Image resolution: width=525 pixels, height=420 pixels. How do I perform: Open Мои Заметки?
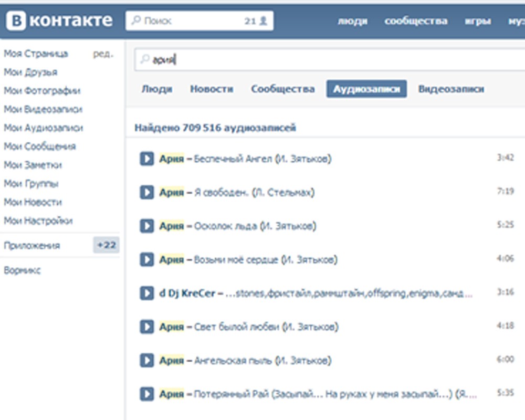pyautogui.click(x=33, y=165)
